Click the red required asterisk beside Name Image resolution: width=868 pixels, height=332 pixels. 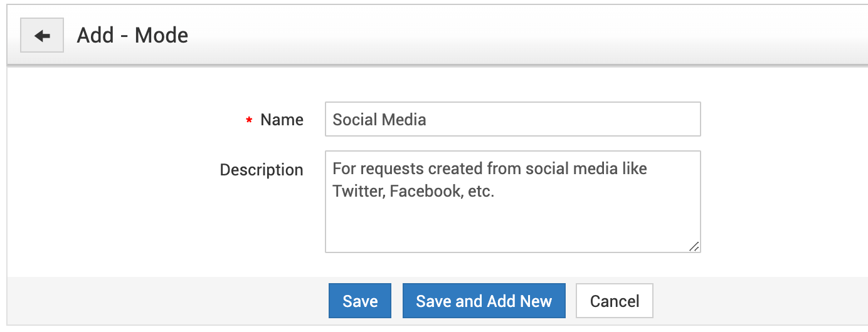250,121
